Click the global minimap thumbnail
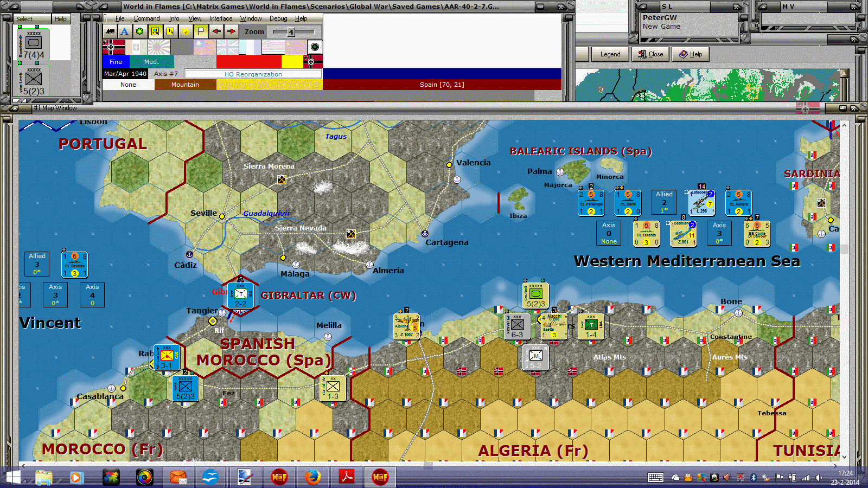This screenshot has width=868, height=488. point(707,85)
